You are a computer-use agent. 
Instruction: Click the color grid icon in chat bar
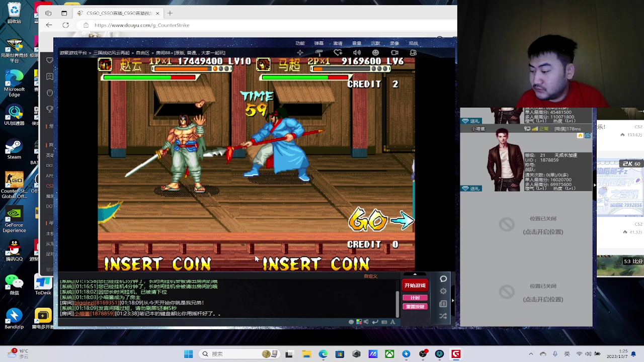tap(359, 322)
